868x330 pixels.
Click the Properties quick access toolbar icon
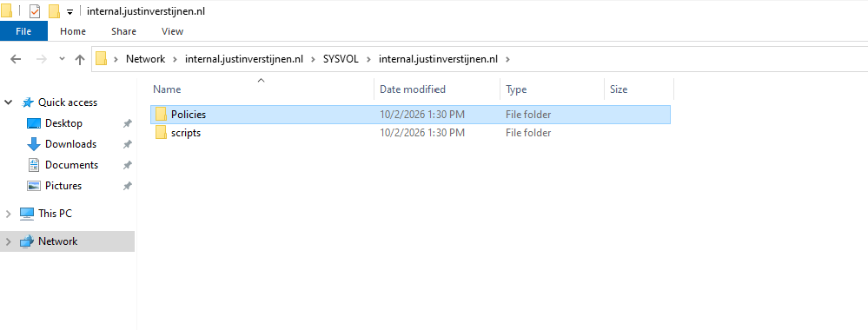(35, 10)
